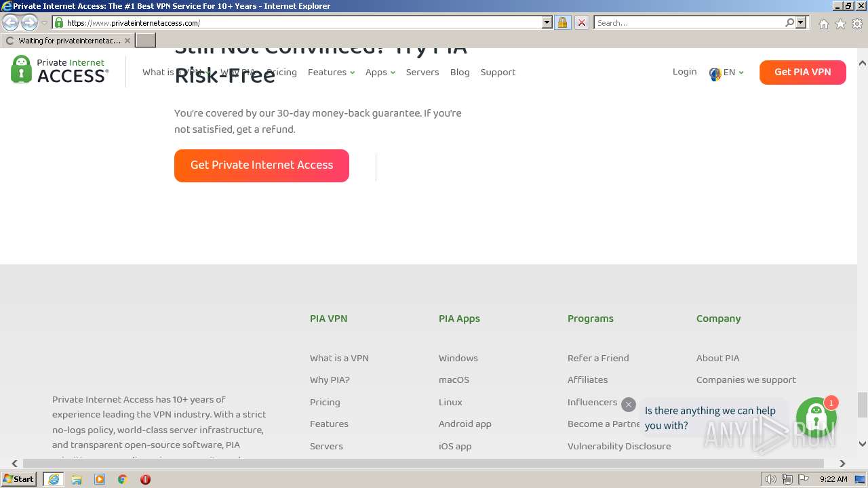Open the Pricing nav item
This screenshot has height=488, width=868.
[x=281, y=72]
